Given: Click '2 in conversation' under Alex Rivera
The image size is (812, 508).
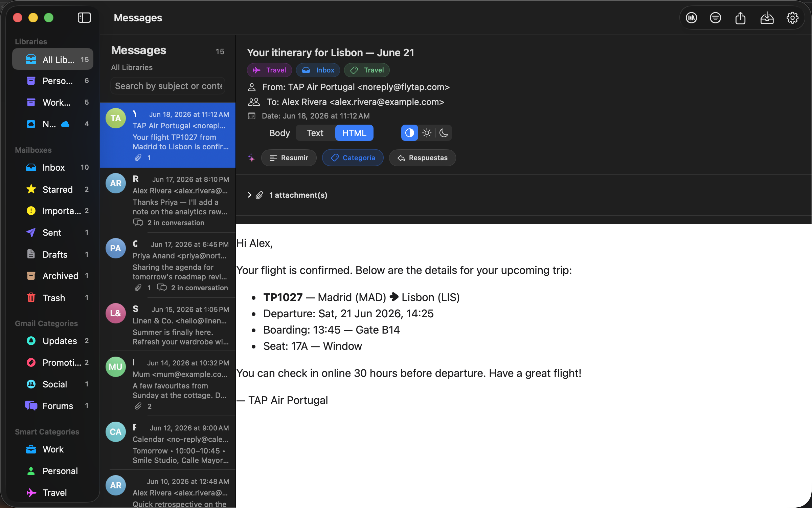Looking at the screenshot, I should click(x=176, y=223).
